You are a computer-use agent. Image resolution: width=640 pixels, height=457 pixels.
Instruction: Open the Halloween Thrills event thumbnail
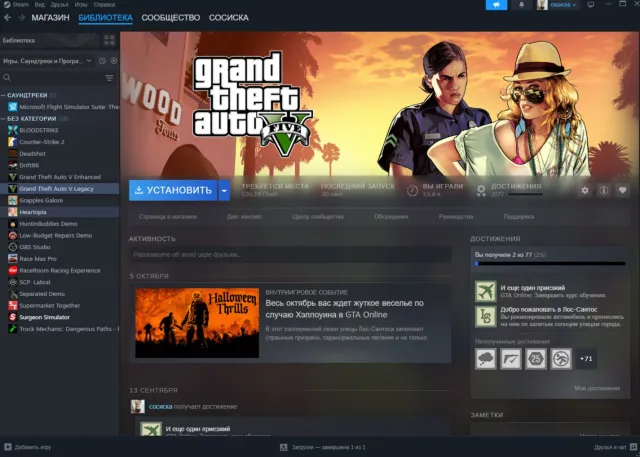click(197, 323)
